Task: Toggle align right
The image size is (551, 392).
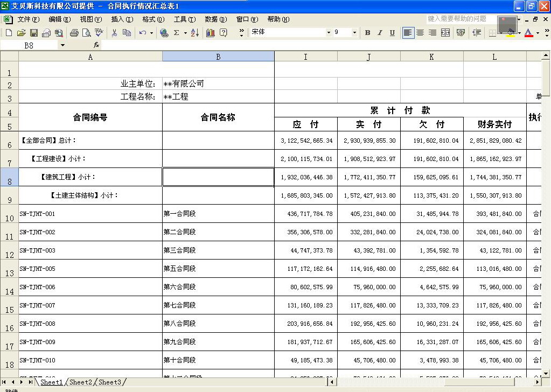Action: (x=433, y=33)
